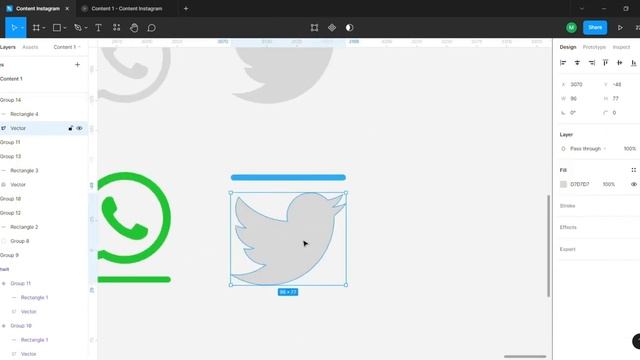Screen dimensions: 640x360
Task: Open the Design tab
Action: point(568,47)
